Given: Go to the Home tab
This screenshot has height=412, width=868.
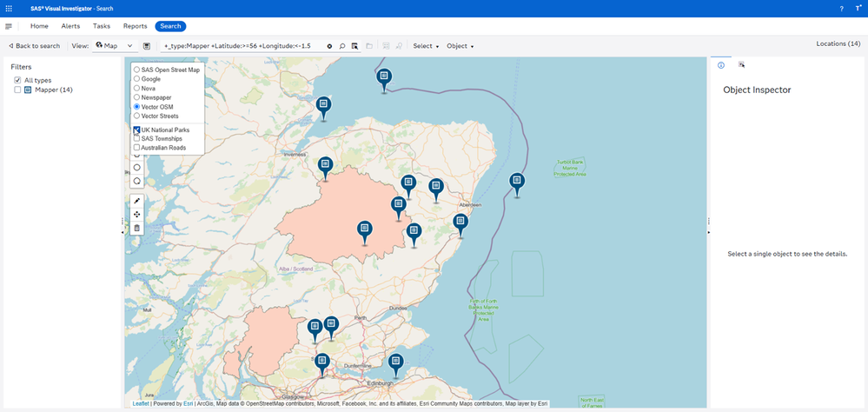Looking at the screenshot, I should 39,26.
